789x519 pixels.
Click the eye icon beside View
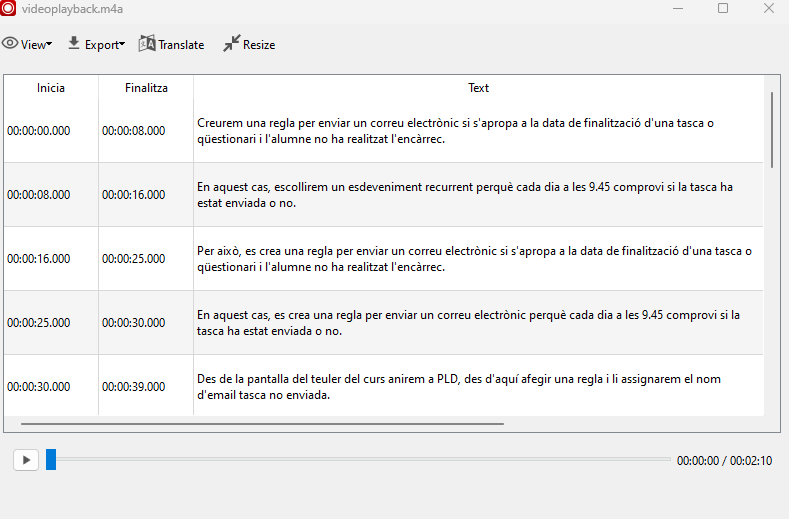pyautogui.click(x=10, y=44)
